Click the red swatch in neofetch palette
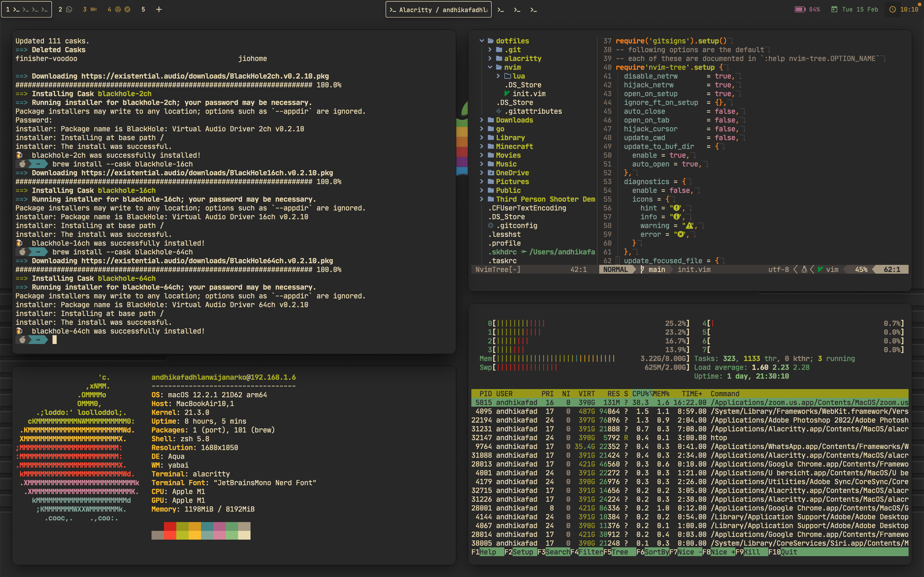The width and height of the screenshot is (924, 577). click(x=170, y=526)
